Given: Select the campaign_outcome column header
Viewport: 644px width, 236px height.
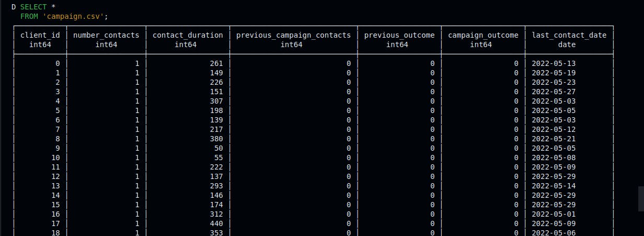Looking at the screenshot, I should (x=483, y=35).
